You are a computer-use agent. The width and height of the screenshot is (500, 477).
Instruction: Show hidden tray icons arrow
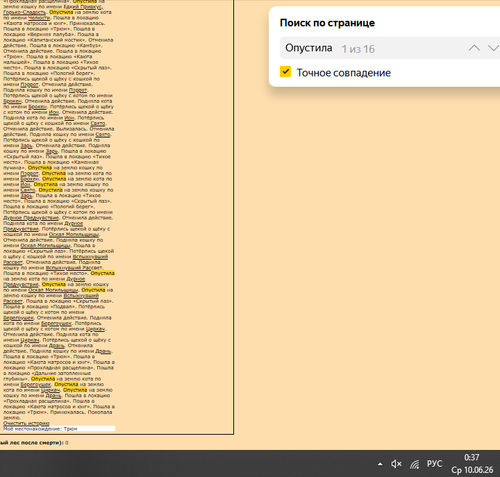point(380,464)
